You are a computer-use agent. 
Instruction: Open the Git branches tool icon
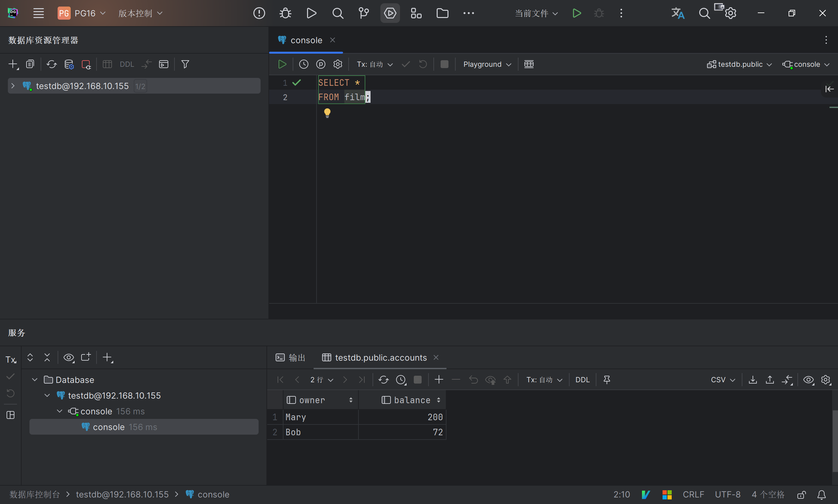(x=364, y=13)
